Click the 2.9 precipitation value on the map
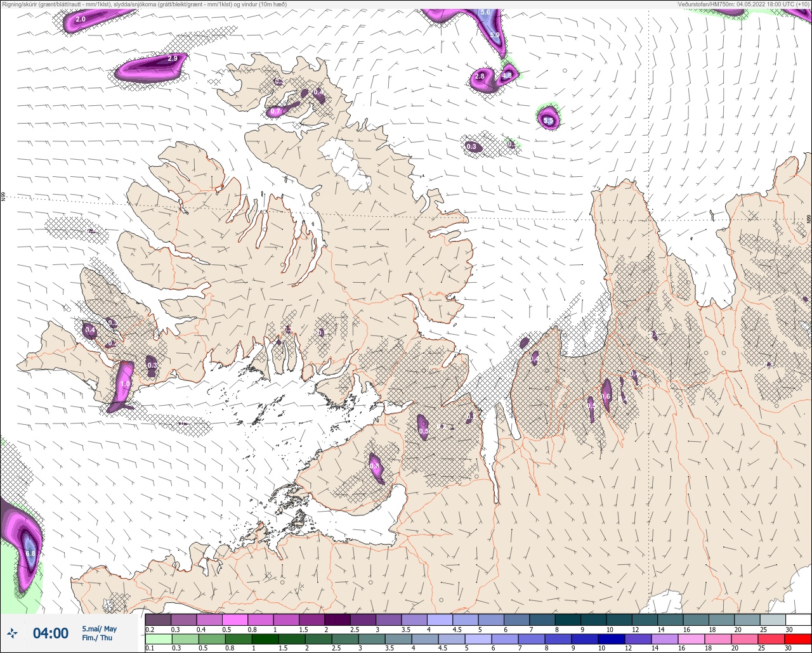Image resolution: width=812 pixels, height=653 pixels. coord(173,58)
